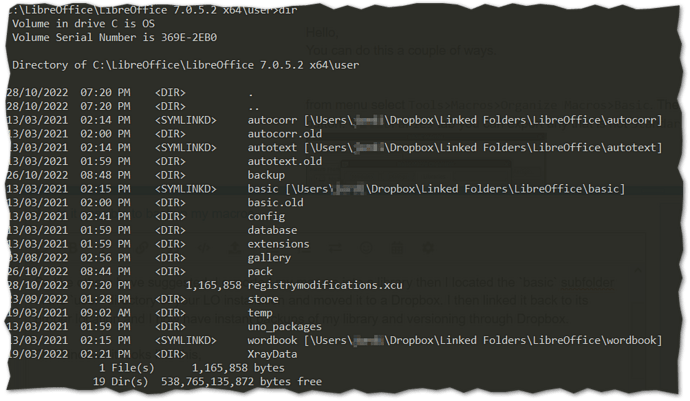Click the backup directory entry
This screenshot has width=690, height=401.
click(x=266, y=175)
